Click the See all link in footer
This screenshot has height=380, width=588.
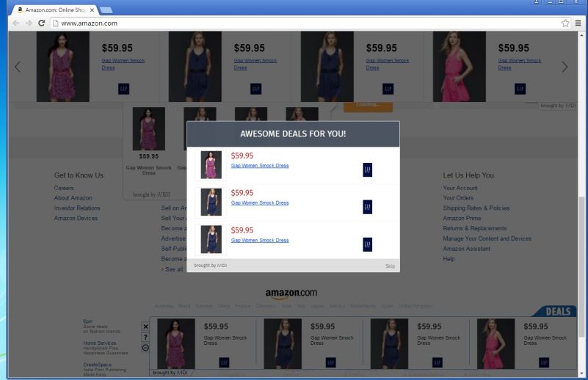(x=173, y=269)
